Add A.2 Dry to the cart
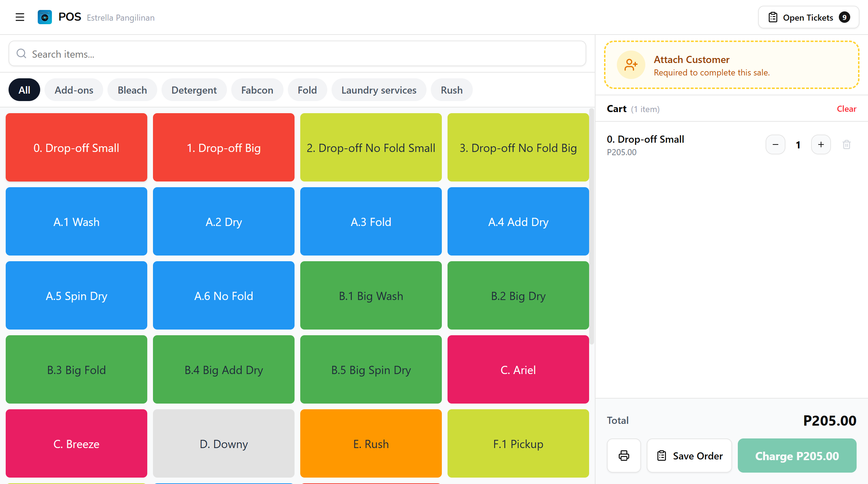Screen dimensions: 868x484 (224, 221)
